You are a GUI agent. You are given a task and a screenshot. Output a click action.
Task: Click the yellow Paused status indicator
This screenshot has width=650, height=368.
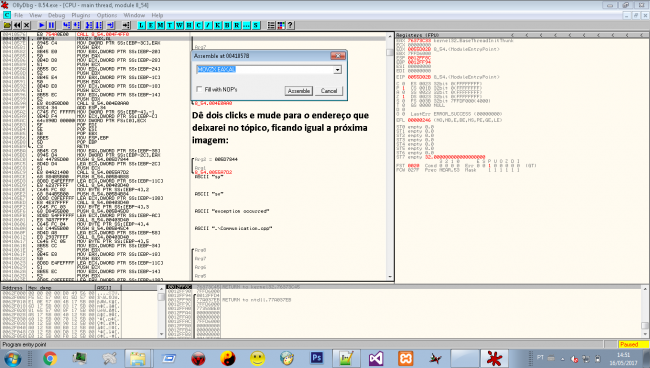[x=633, y=344]
